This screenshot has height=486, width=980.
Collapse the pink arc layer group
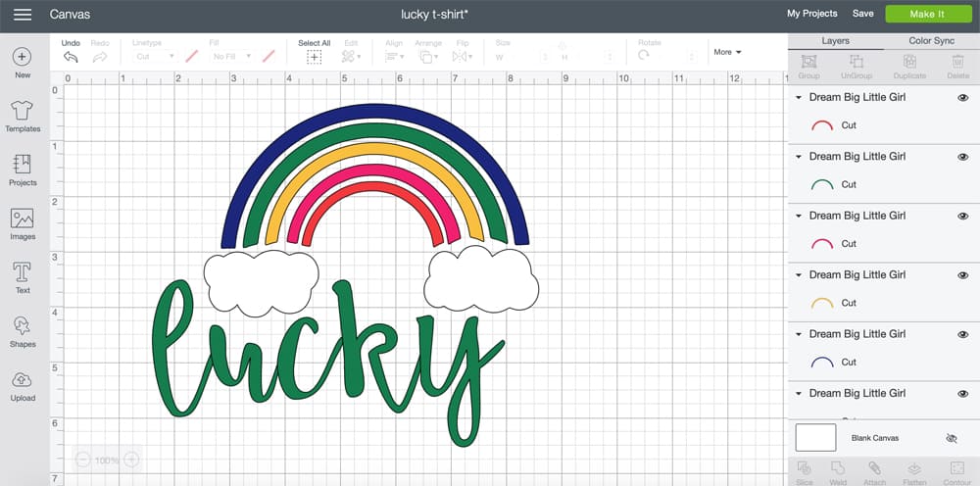[x=798, y=217]
